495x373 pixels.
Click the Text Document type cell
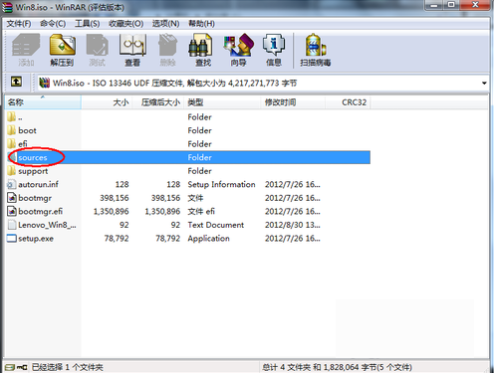(x=216, y=225)
